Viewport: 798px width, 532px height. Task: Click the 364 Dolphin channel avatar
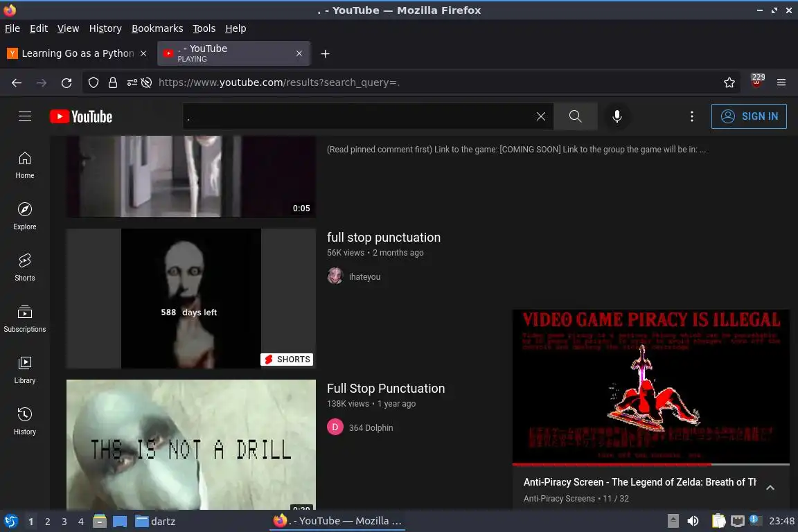point(335,427)
